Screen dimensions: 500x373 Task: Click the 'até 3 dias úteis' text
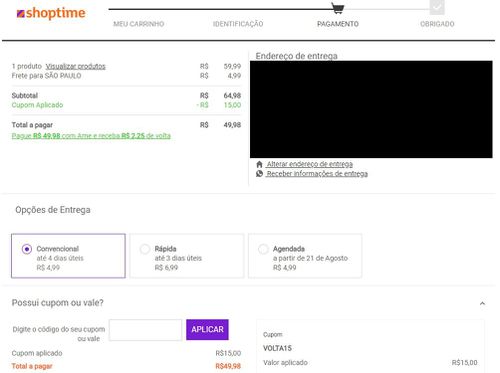pyautogui.click(x=178, y=258)
